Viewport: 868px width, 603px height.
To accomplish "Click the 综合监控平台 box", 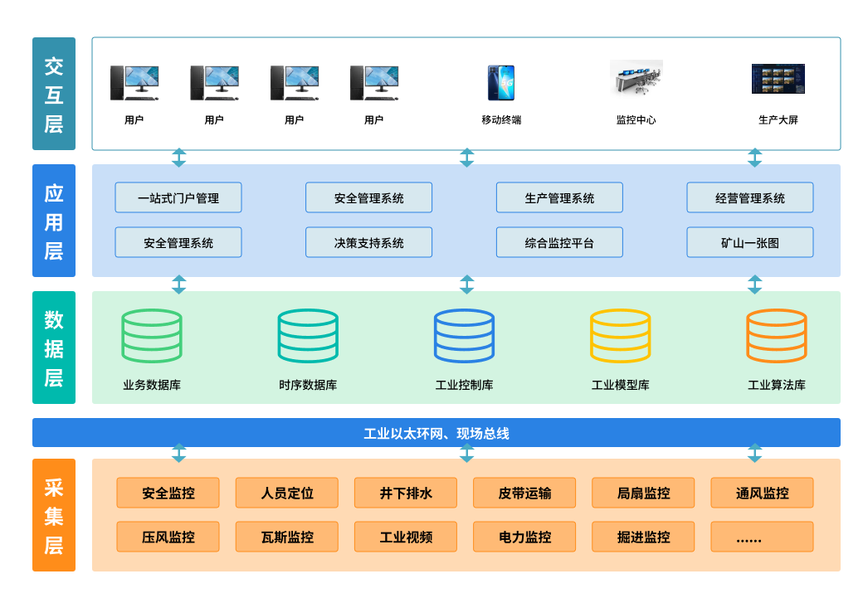I will tap(559, 243).
